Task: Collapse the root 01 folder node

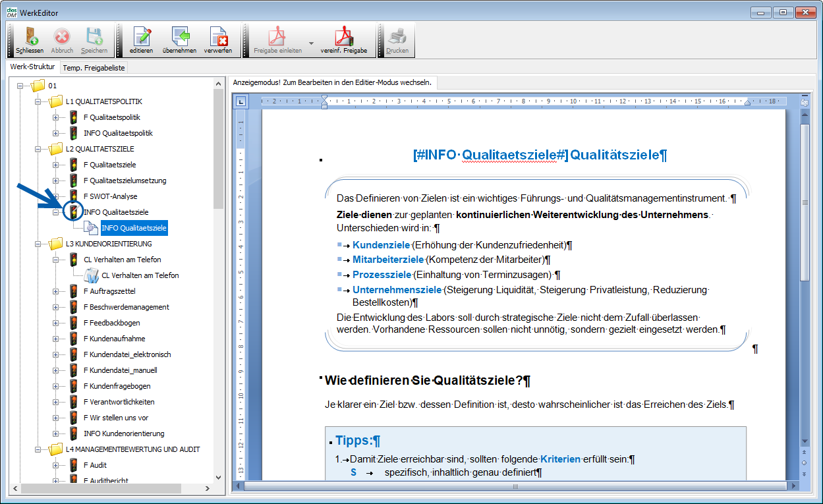Action: (x=20, y=86)
